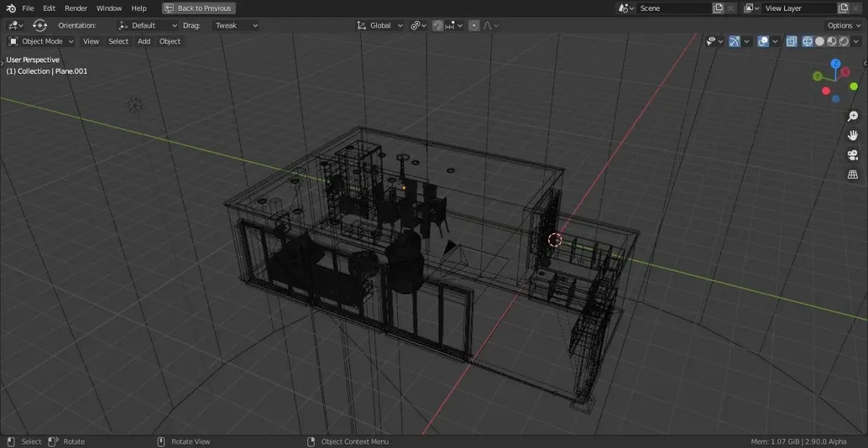Switch to rendered shading
868x448 pixels.
[x=843, y=41]
